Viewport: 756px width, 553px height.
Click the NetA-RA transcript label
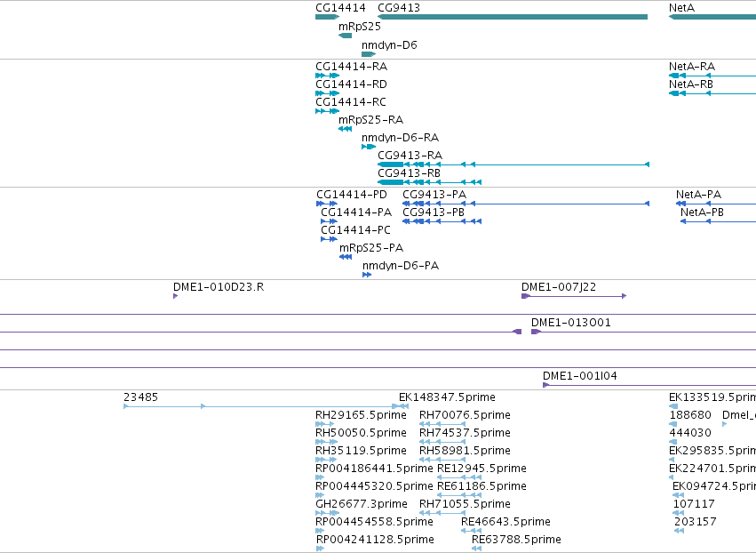692,67
